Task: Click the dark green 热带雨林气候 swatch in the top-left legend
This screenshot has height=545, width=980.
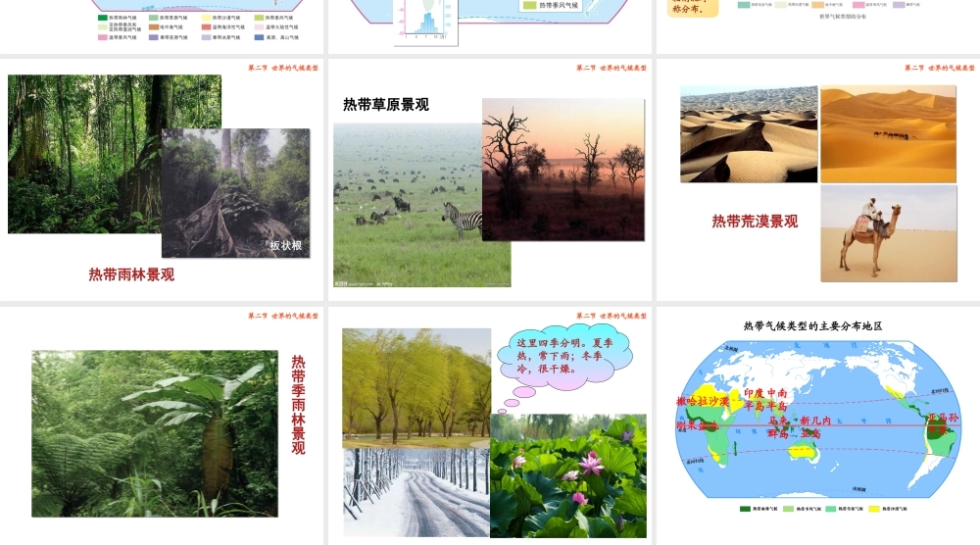Action: tap(103, 18)
